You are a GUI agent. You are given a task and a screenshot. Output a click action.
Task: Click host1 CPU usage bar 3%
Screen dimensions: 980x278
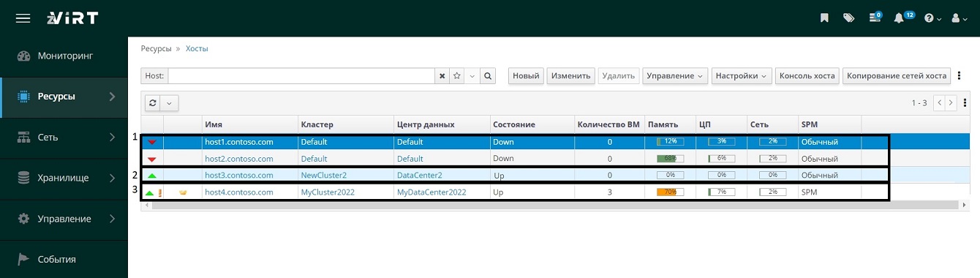pyautogui.click(x=721, y=142)
